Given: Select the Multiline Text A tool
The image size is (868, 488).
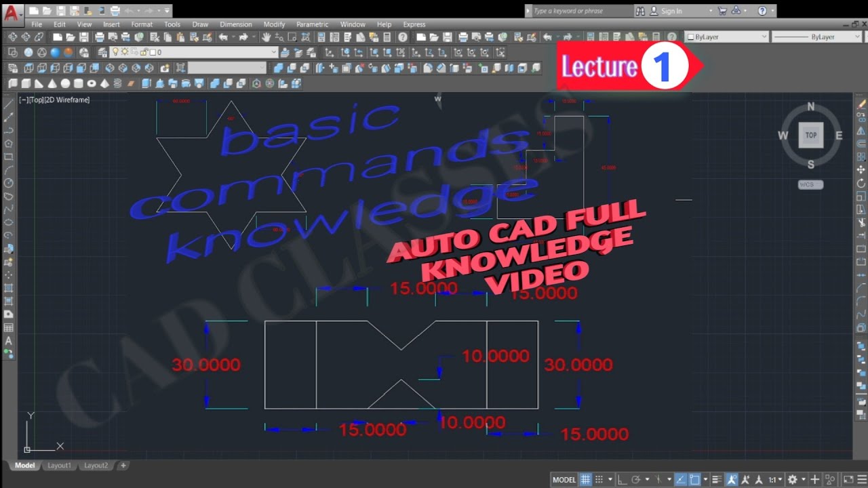Looking at the screenshot, I should [x=8, y=341].
